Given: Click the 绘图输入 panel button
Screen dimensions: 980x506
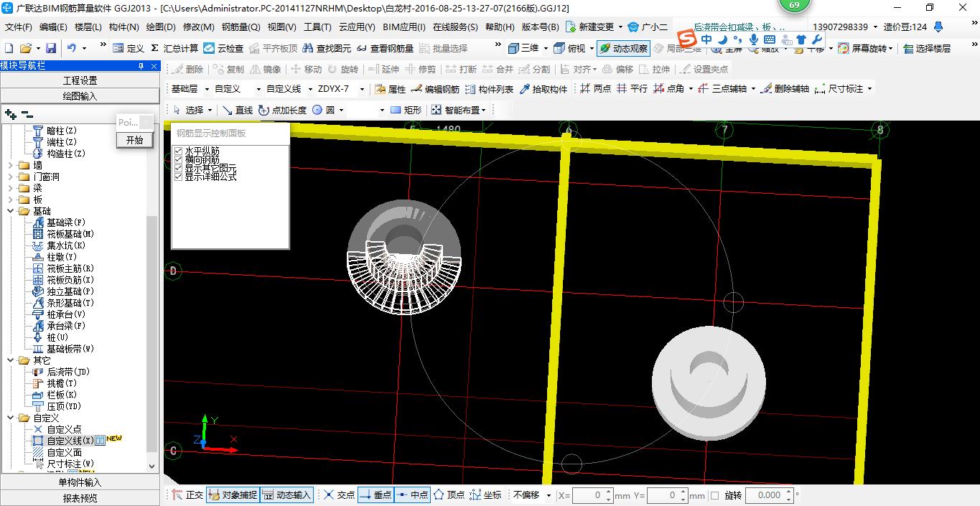Looking at the screenshot, I should pos(80,96).
